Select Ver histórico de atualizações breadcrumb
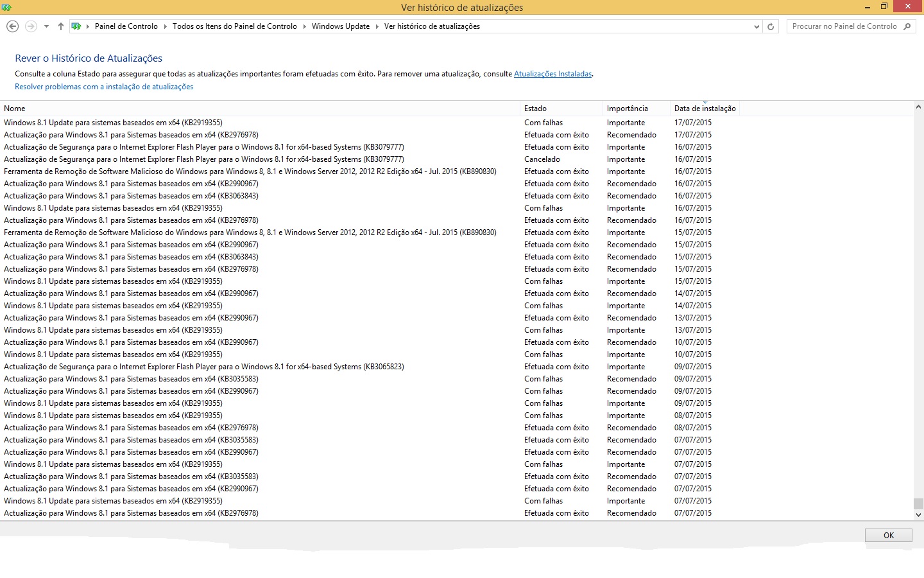Viewport: 924px width, 578px height. tap(432, 26)
